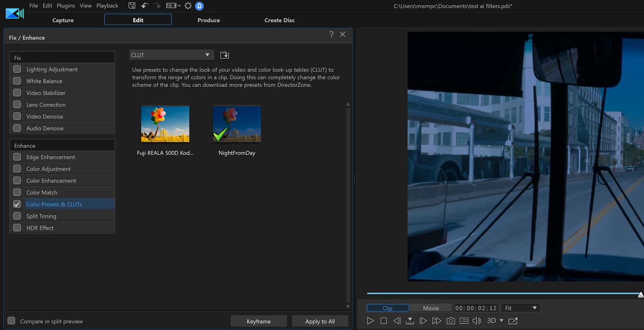Toggle the 3D preview mode

(491, 321)
